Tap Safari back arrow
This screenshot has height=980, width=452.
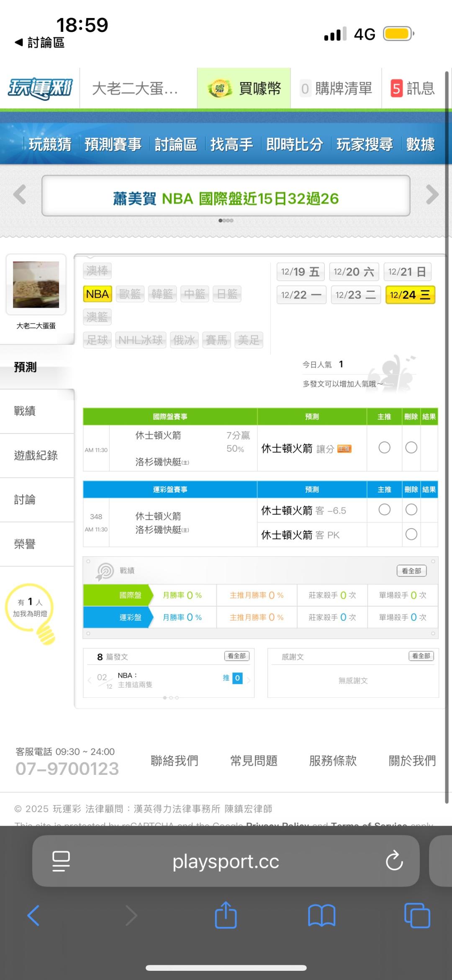coord(33,916)
